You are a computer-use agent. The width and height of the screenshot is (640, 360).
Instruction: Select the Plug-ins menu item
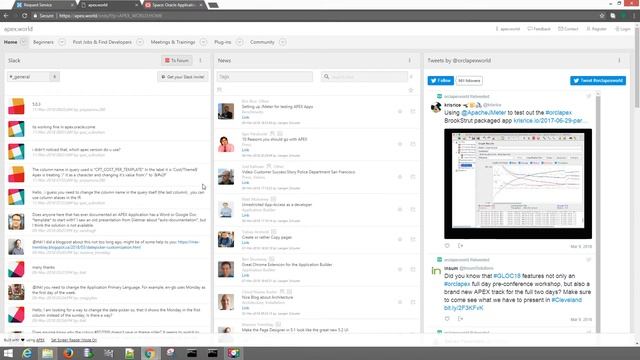[x=222, y=42]
